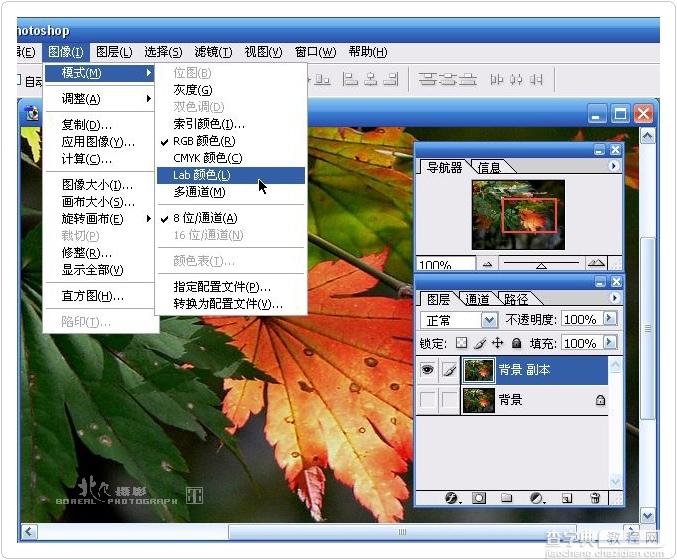Click the distribute right edges icon
This screenshot has width=677, height=560.
(536, 79)
